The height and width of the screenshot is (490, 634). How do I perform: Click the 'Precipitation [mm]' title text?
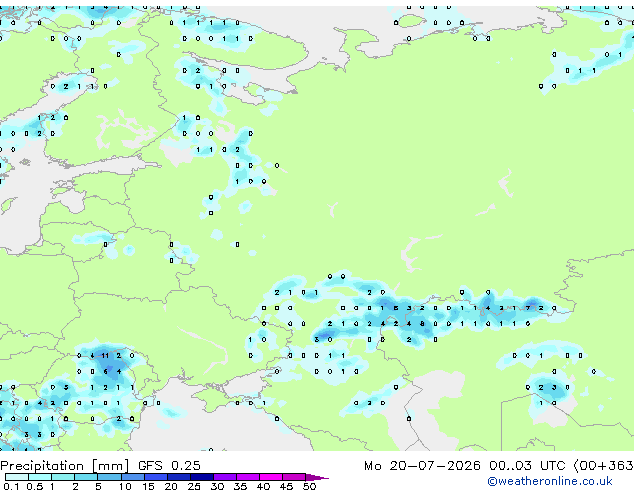click(x=64, y=466)
